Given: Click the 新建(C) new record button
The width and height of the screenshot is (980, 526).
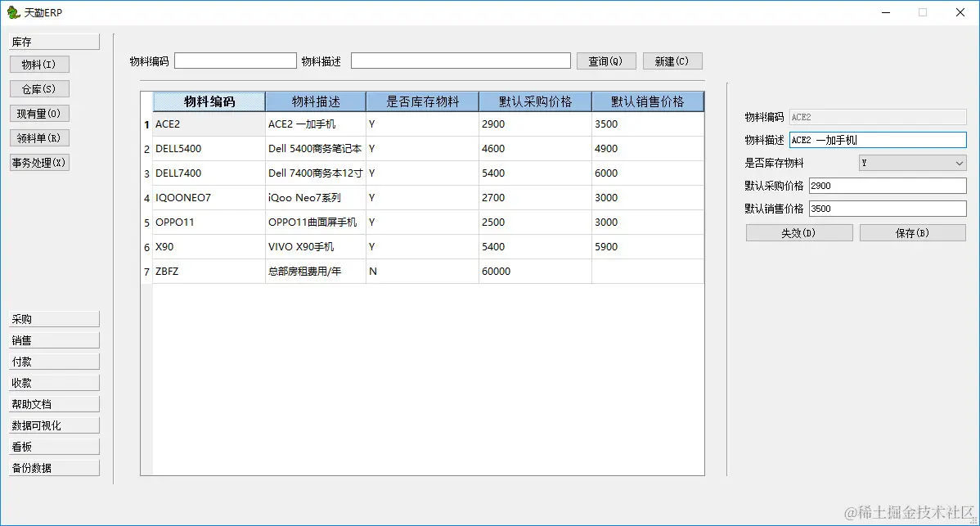Looking at the screenshot, I should coord(672,61).
